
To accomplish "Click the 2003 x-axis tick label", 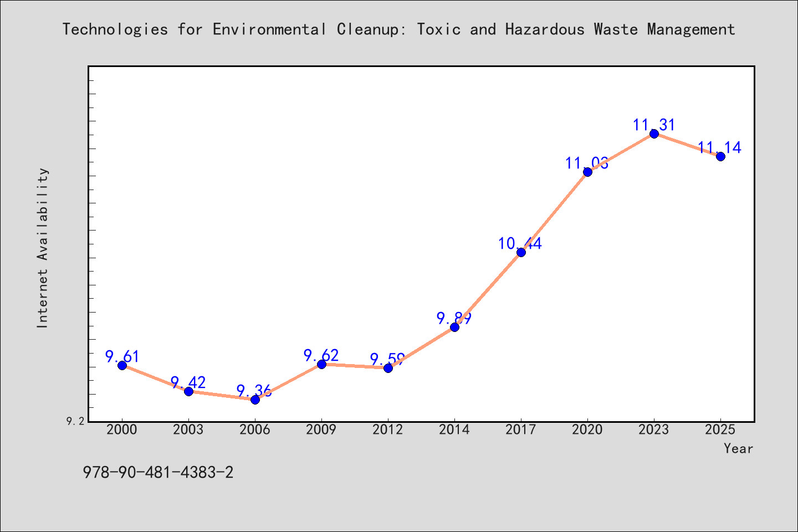I will coord(188,430).
